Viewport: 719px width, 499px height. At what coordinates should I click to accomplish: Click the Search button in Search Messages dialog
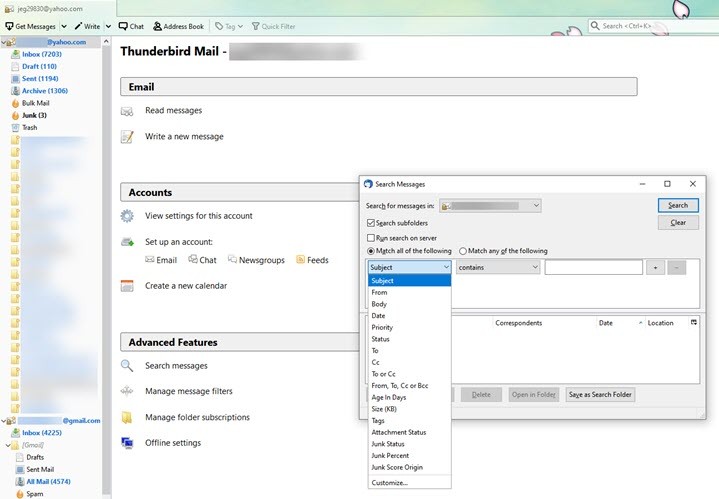point(678,205)
